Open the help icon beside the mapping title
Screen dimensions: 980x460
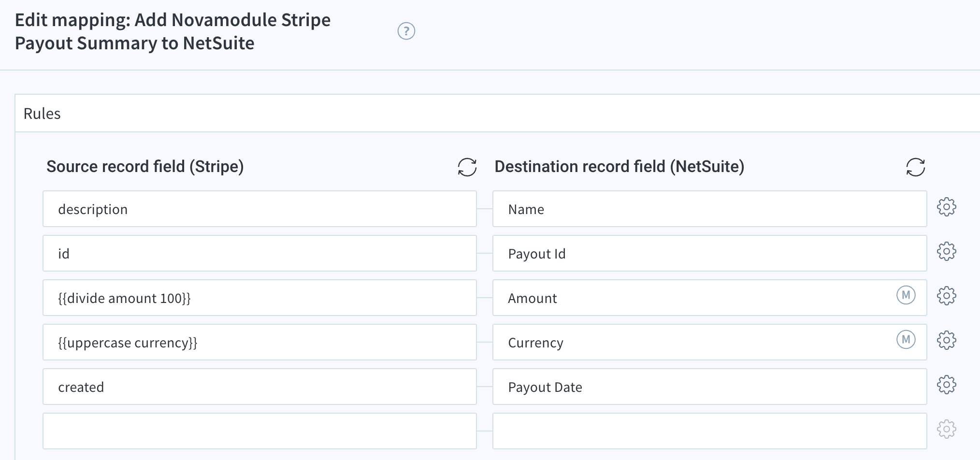(x=406, y=31)
